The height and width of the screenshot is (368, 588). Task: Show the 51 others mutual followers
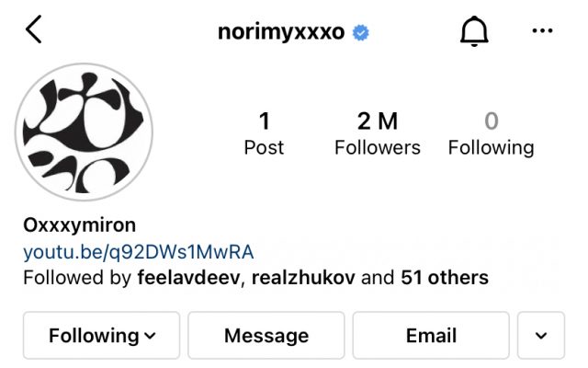[445, 278]
